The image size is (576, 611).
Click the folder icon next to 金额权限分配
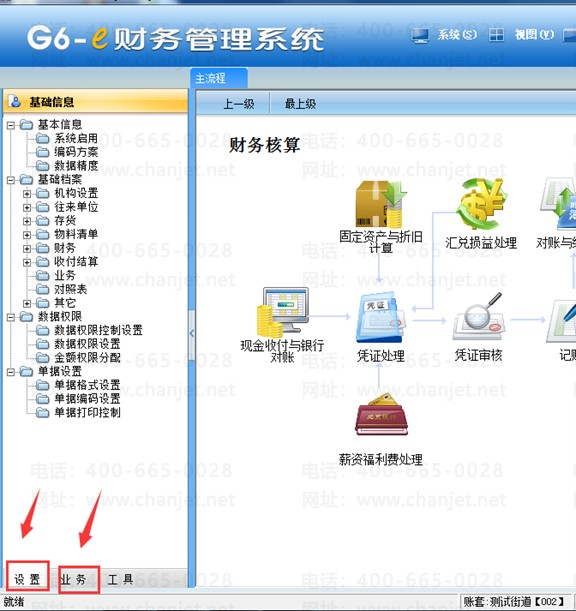point(42,357)
